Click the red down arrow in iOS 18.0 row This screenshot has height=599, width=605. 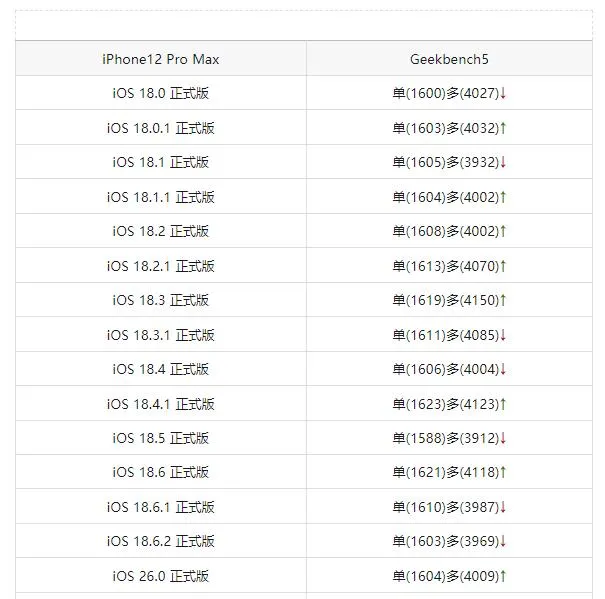503,93
